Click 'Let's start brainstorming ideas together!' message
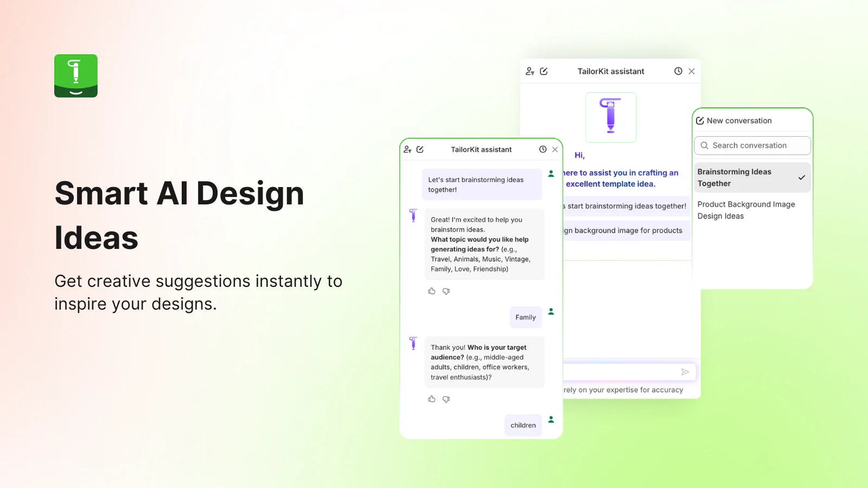Image resolution: width=868 pixels, height=488 pixels. coord(482,184)
